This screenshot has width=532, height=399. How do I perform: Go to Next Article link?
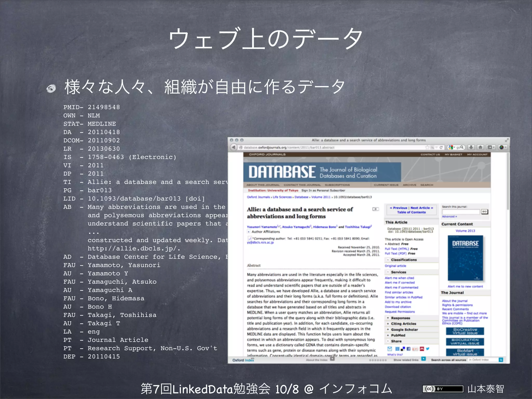point(422,208)
